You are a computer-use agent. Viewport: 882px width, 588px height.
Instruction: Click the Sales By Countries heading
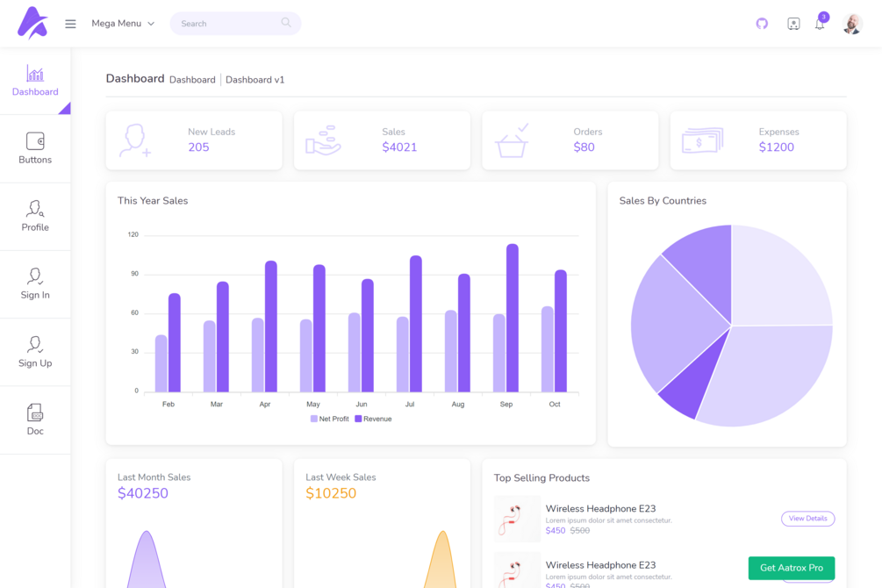click(x=663, y=201)
